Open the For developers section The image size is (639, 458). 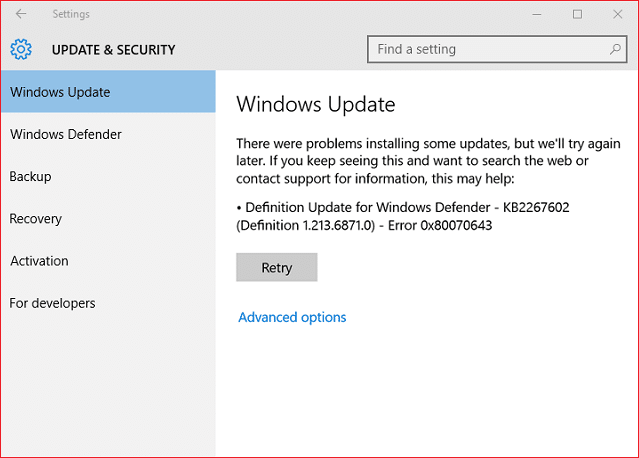pyautogui.click(x=52, y=302)
